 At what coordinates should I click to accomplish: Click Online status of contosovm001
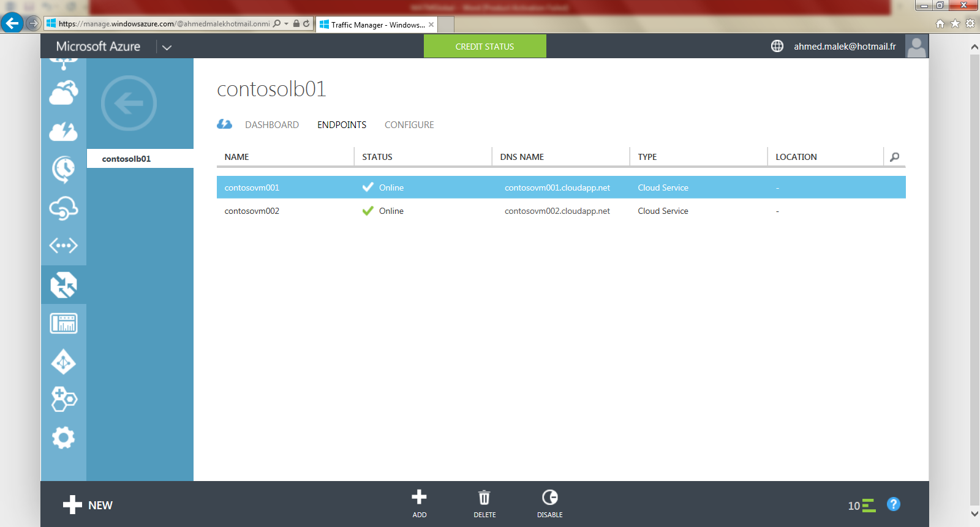(391, 188)
